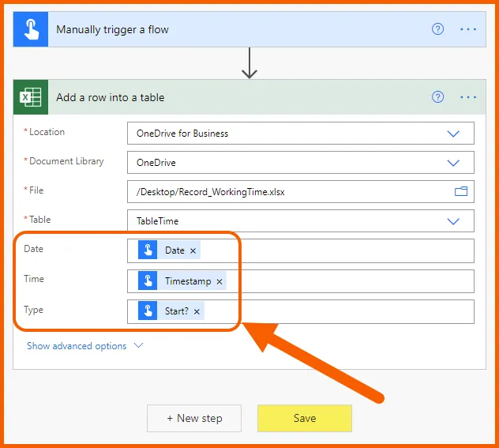This screenshot has width=499, height=448.
Task: Expand the Document Library dropdown
Action: click(x=453, y=163)
